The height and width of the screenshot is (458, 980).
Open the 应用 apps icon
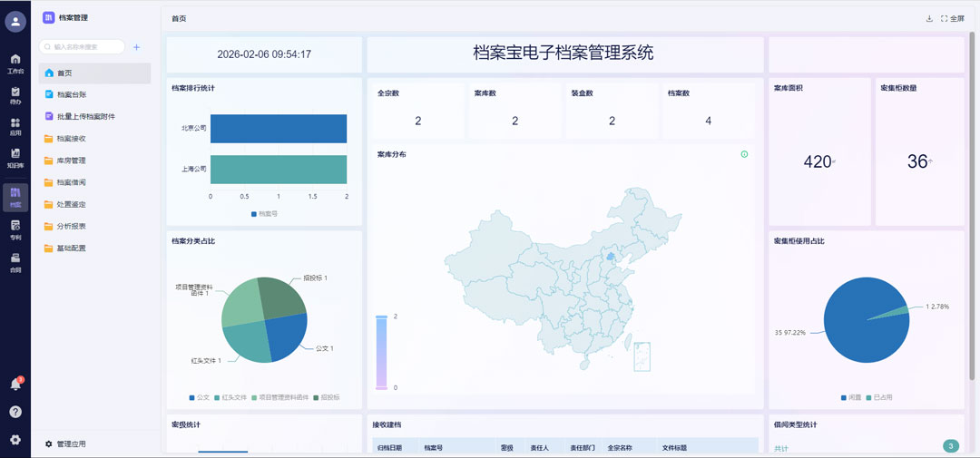(15, 126)
